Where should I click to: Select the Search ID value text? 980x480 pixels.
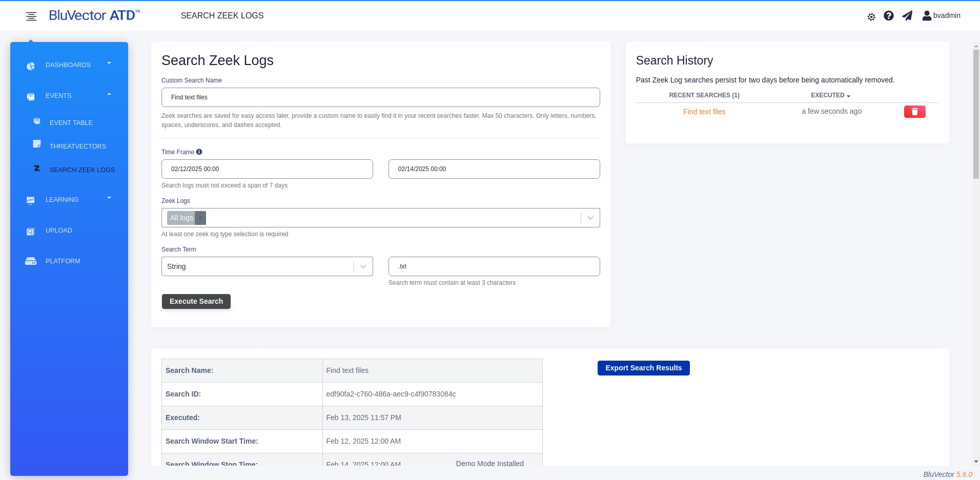point(391,394)
